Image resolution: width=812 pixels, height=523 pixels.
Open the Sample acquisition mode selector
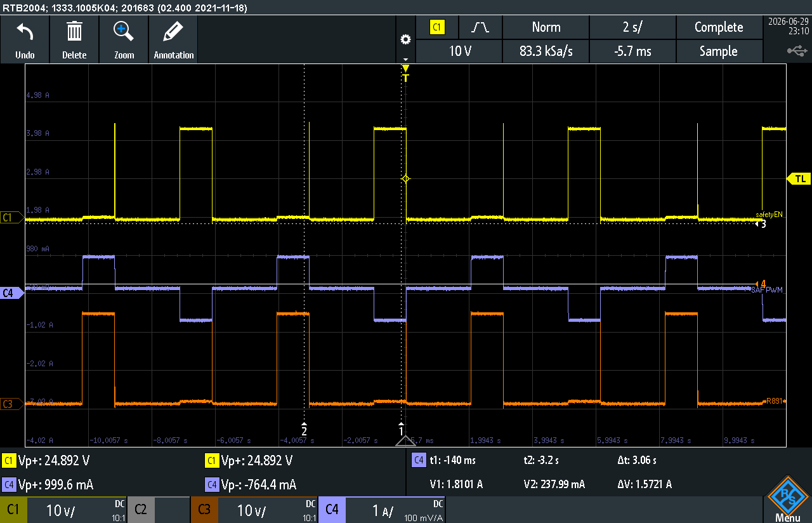[x=718, y=51]
